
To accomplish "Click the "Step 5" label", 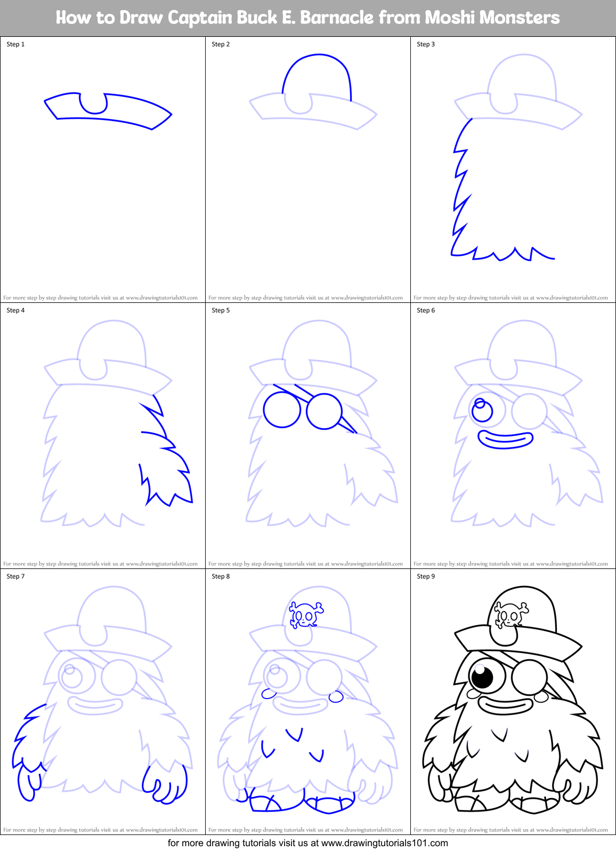I will pyautogui.click(x=221, y=310).
